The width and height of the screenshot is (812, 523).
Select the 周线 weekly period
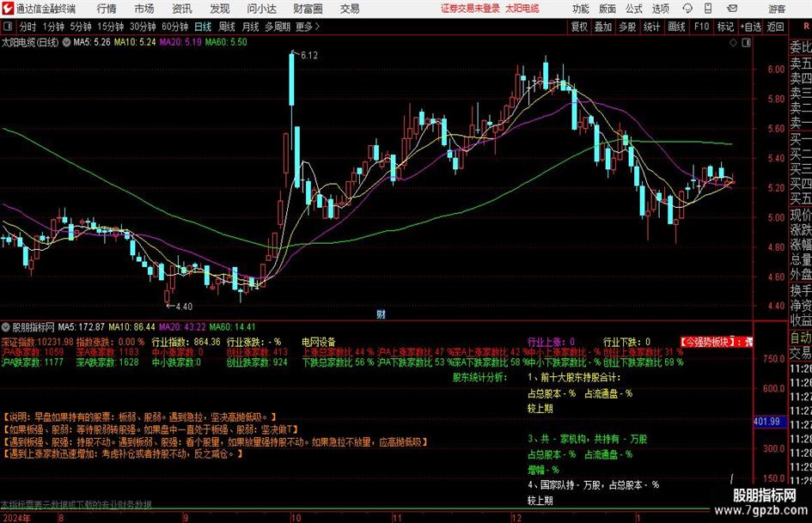(226, 27)
